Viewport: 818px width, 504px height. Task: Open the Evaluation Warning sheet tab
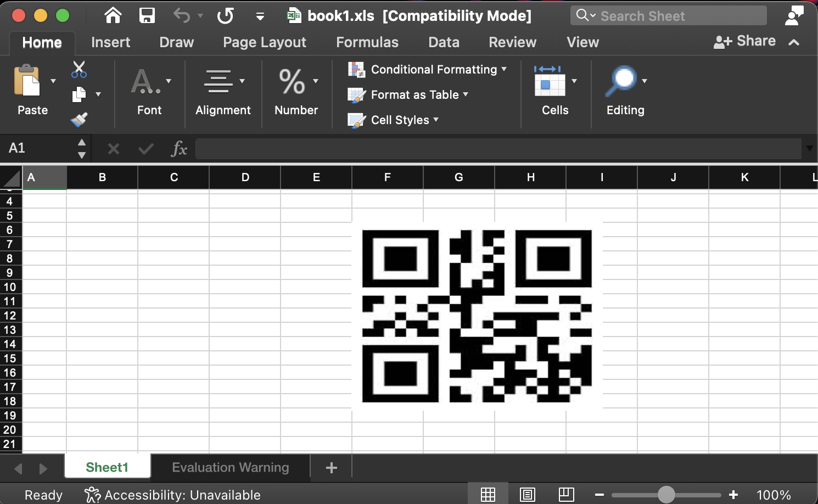click(231, 467)
